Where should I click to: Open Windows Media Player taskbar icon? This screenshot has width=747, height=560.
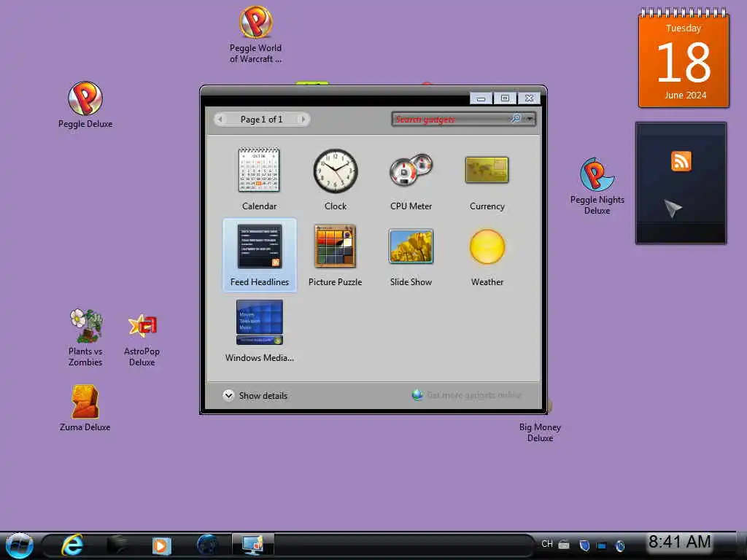[161, 545]
